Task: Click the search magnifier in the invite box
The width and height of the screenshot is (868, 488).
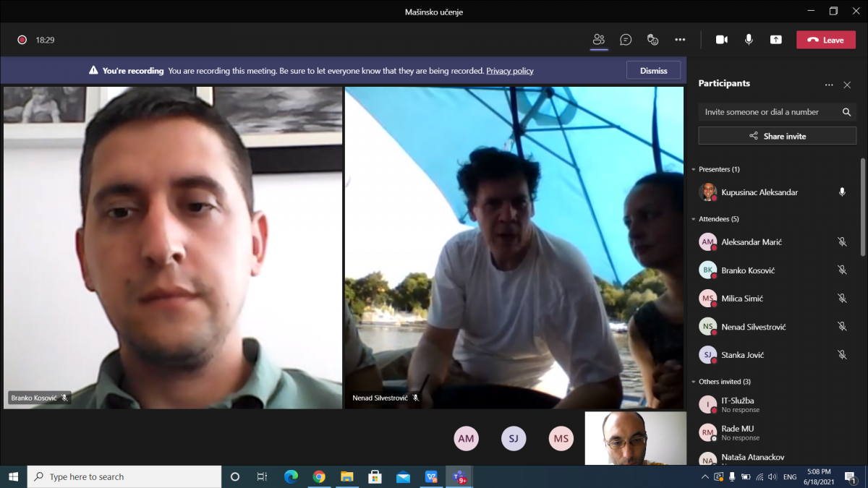Action: tap(846, 112)
